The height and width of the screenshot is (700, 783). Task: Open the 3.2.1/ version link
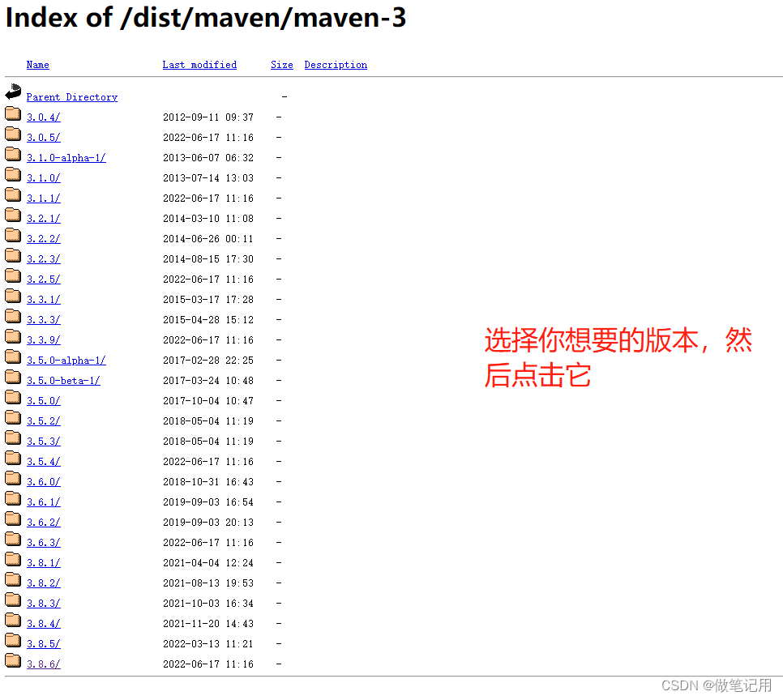point(44,219)
